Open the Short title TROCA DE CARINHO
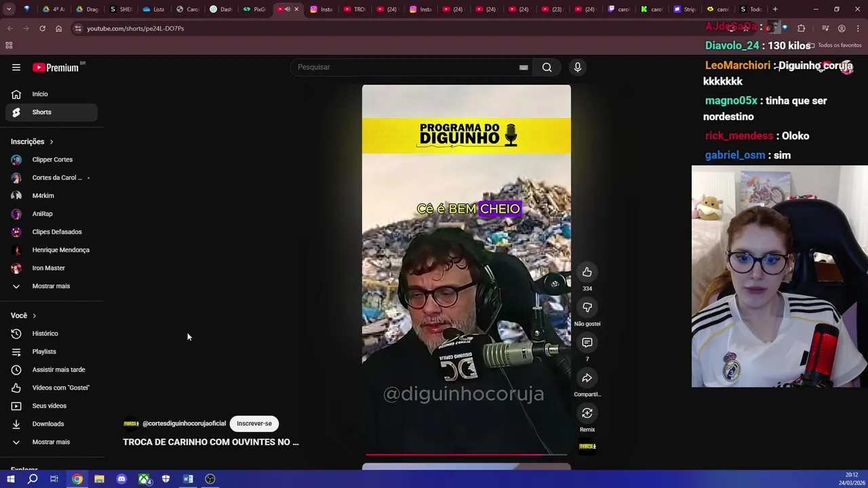The width and height of the screenshot is (868, 488). pyautogui.click(x=211, y=442)
